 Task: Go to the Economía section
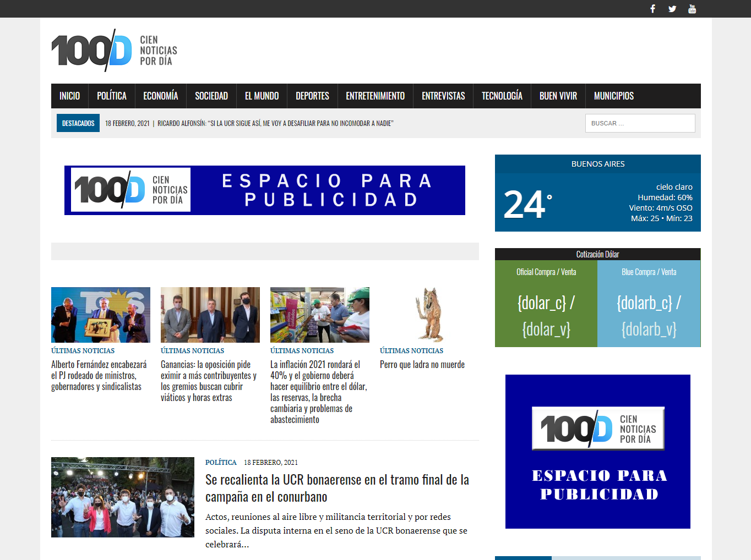[x=160, y=96]
